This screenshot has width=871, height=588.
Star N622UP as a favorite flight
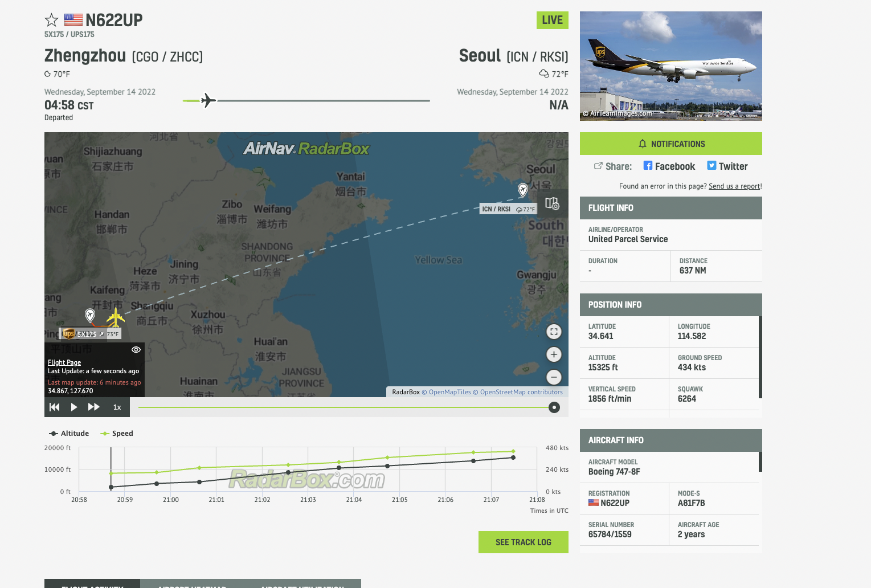[x=51, y=21]
